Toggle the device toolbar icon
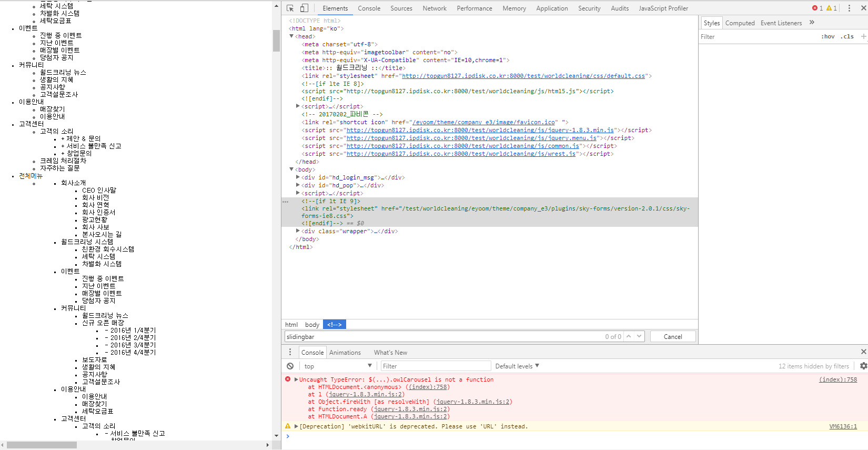The width and height of the screenshot is (868, 450). [x=304, y=8]
